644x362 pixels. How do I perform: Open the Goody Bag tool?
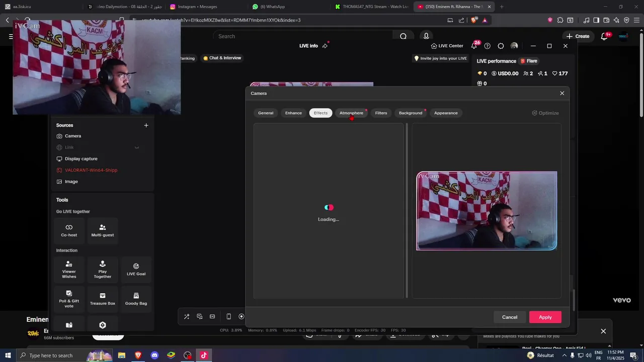(x=136, y=299)
